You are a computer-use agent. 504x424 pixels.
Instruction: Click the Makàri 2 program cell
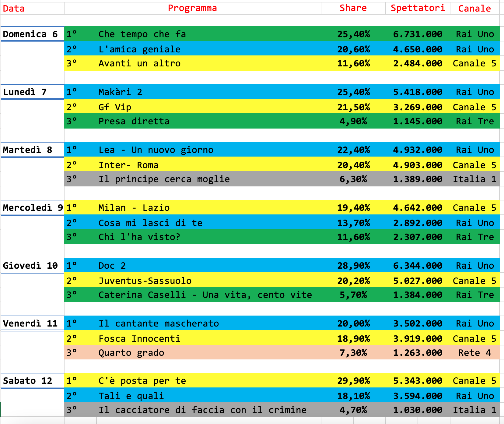[120, 92]
